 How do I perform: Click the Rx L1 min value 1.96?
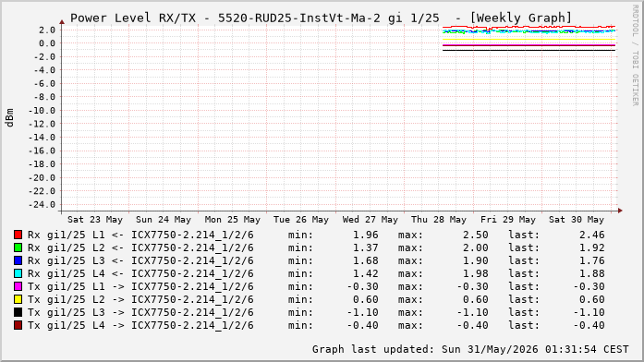point(366,235)
